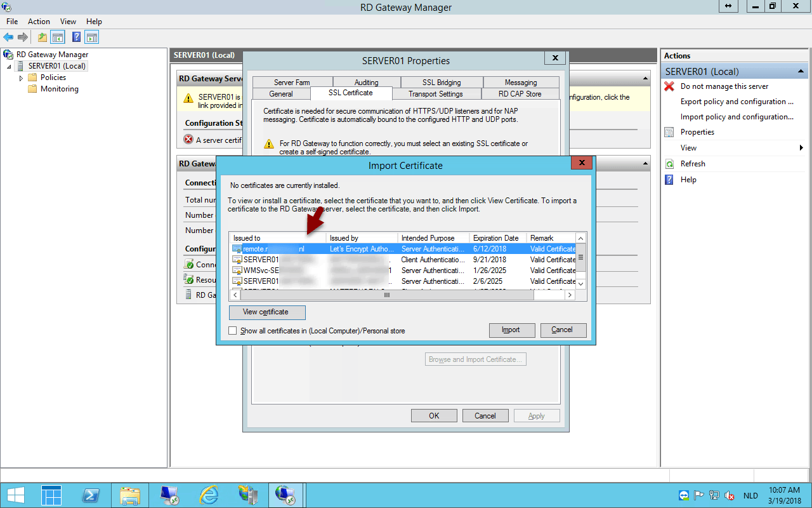
Task: Click the Properties icon in Actions pane
Action: coord(669,132)
